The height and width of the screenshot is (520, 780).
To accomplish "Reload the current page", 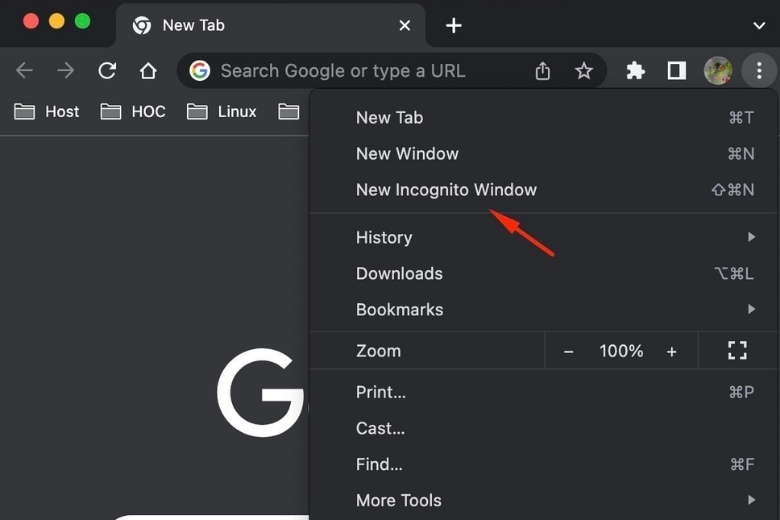I will pyautogui.click(x=107, y=71).
